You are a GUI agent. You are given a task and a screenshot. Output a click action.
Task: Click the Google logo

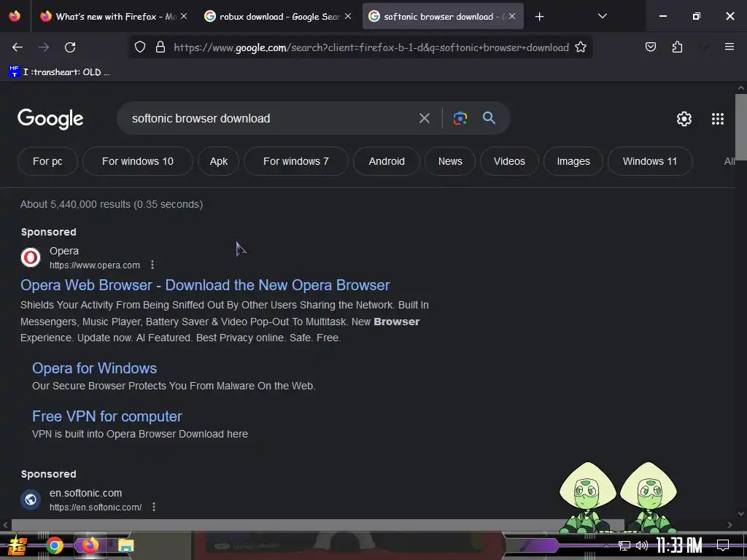[x=50, y=119]
